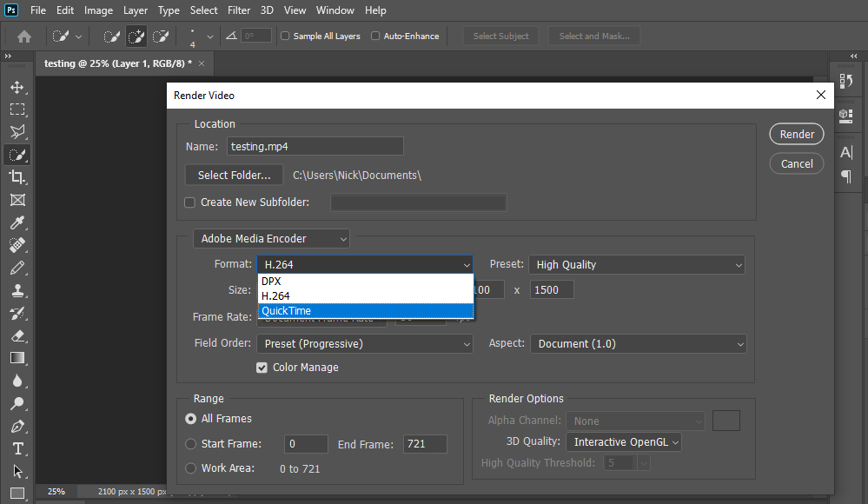Select Start Frame radio button
868x504 pixels.
(191, 444)
